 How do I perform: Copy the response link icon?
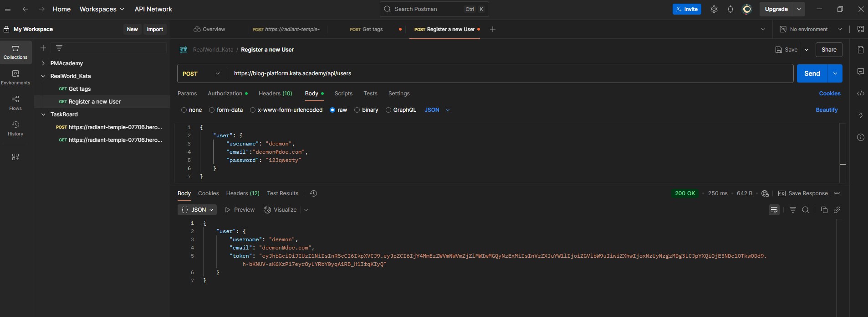click(x=837, y=210)
